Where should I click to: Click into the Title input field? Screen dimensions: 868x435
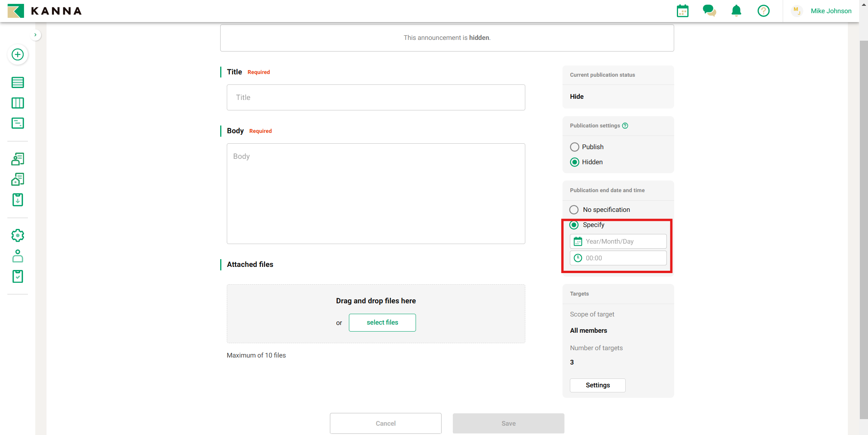click(376, 98)
